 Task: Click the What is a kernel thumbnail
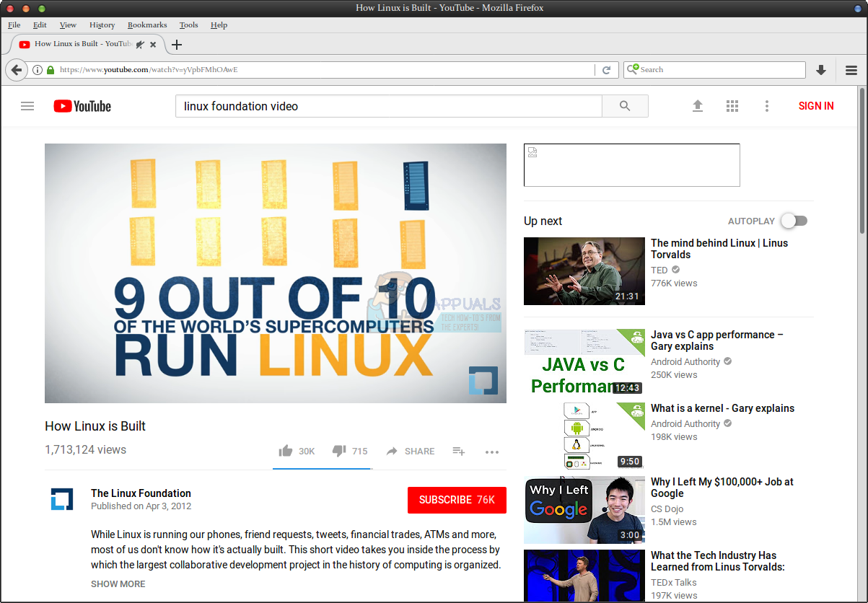tap(584, 436)
